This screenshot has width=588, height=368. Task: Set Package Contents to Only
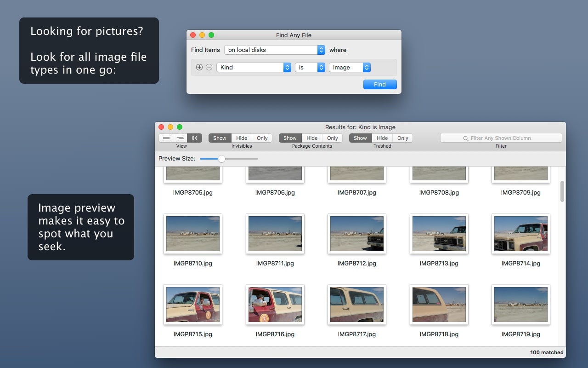click(x=333, y=138)
